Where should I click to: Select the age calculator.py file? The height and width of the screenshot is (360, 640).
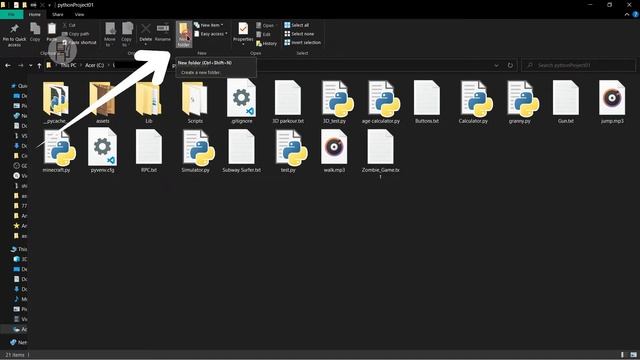point(380,102)
